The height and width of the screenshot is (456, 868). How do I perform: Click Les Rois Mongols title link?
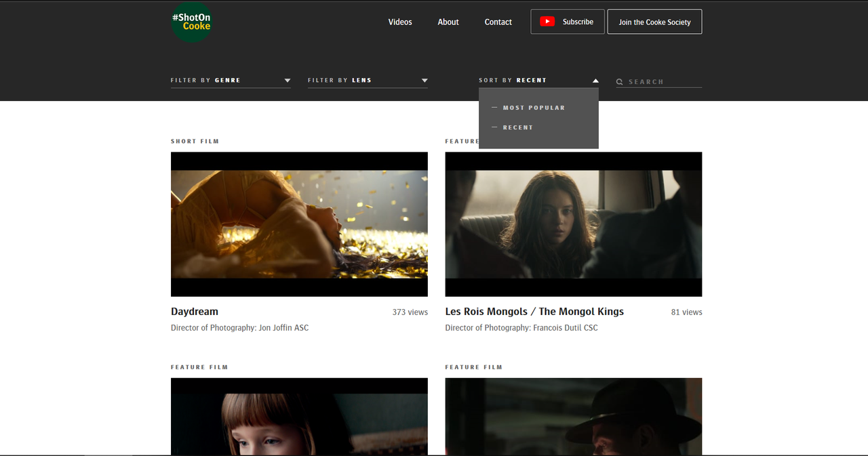click(534, 312)
